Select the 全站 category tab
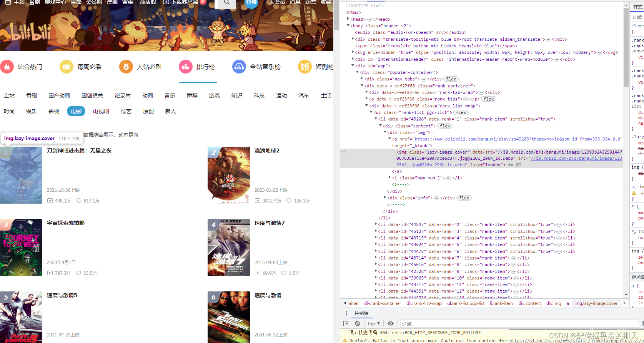 9,95
